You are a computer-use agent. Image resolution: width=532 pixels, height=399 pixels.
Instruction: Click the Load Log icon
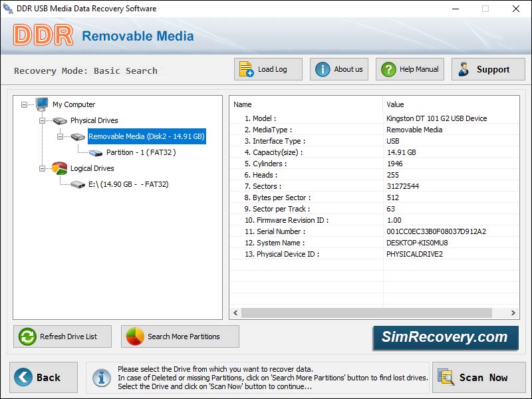point(246,68)
